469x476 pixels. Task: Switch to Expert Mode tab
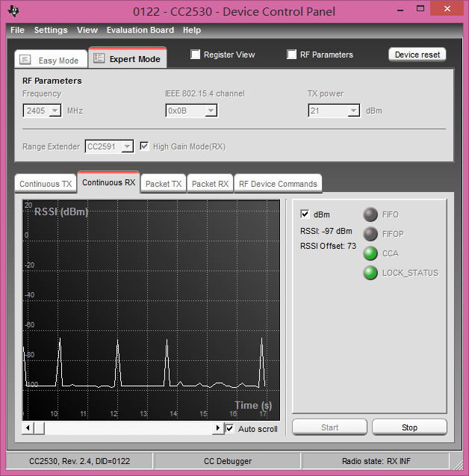[x=128, y=58]
